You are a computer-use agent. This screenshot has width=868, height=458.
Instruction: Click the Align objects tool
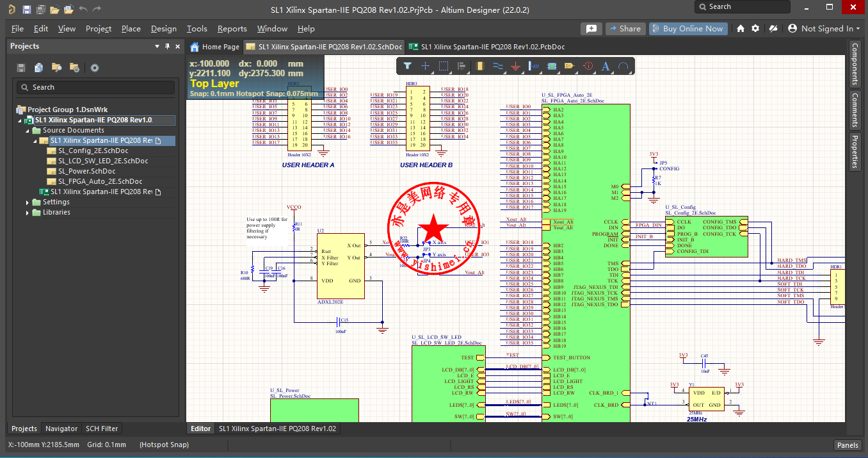tap(462, 66)
